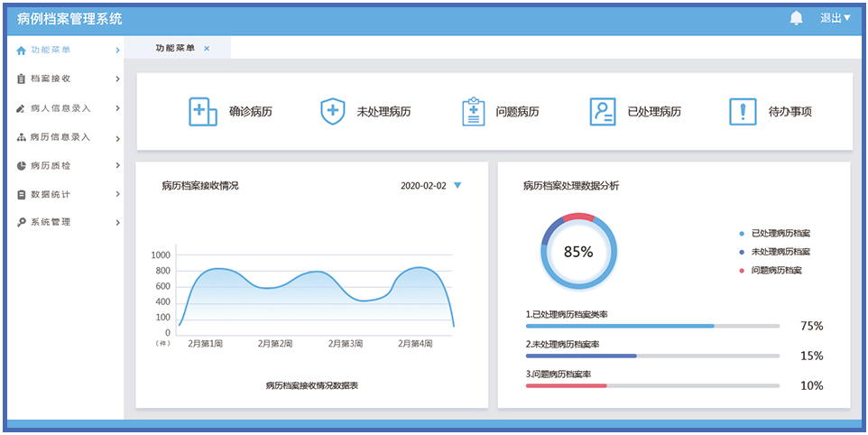868x435 pixels.
Task: Click the 病历质检 pie chart icon
Action: pyautogui.click(x=22, y=166)
